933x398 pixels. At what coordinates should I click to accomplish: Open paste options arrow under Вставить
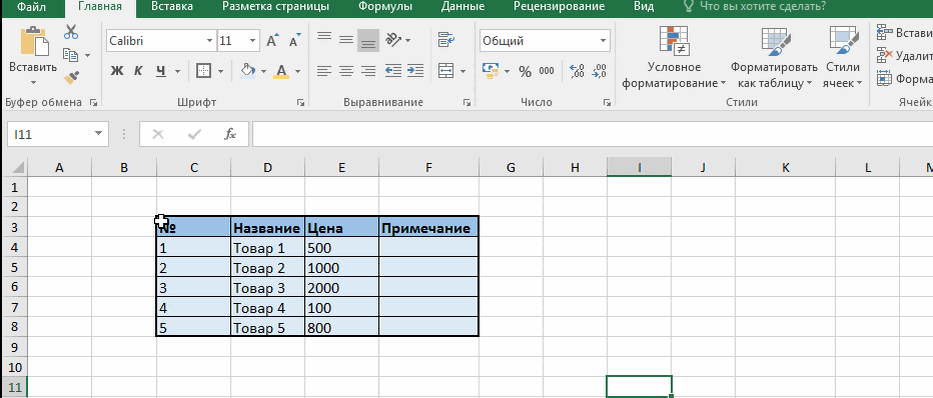(x=33, y=82)
